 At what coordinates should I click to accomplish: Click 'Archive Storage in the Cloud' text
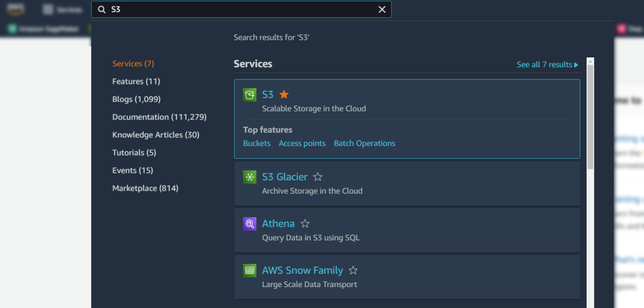point(312,190)
